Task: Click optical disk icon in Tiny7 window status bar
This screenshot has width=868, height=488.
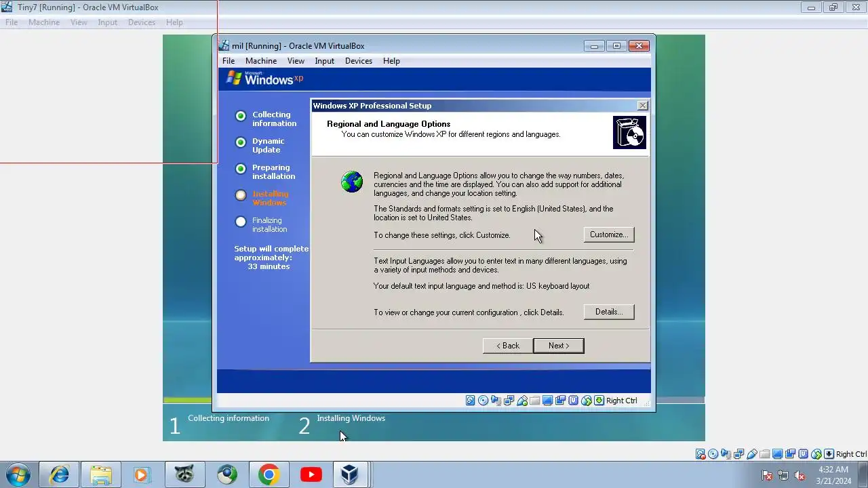Action: click(713, 454)
